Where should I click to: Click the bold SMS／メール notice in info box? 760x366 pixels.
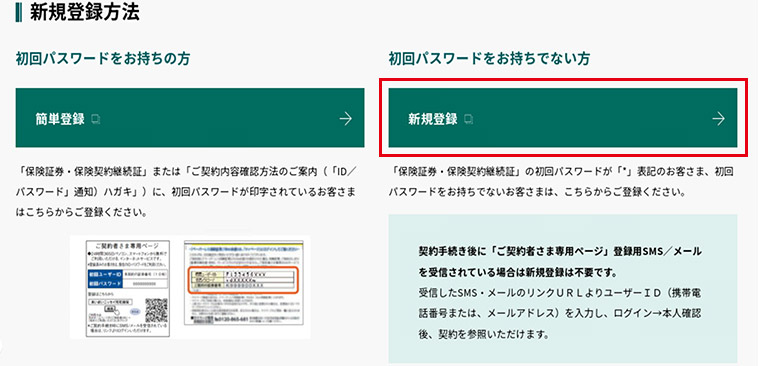[560, 262]
